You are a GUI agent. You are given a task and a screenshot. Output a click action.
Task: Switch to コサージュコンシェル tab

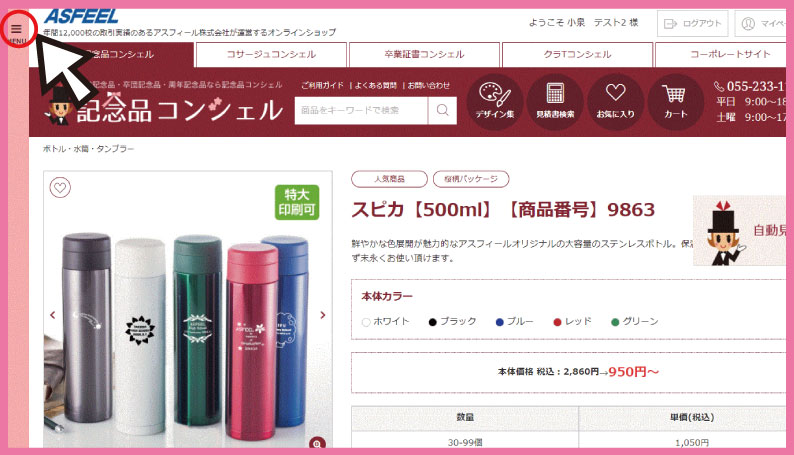tap(271, 55)
